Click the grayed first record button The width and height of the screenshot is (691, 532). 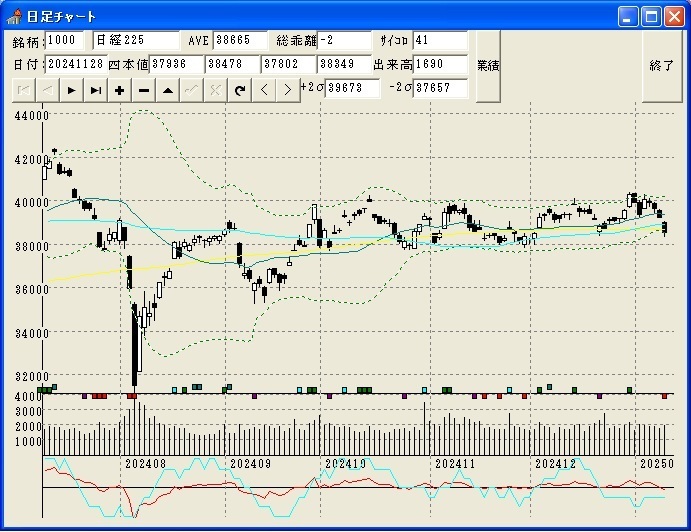[x=23, y=90]
